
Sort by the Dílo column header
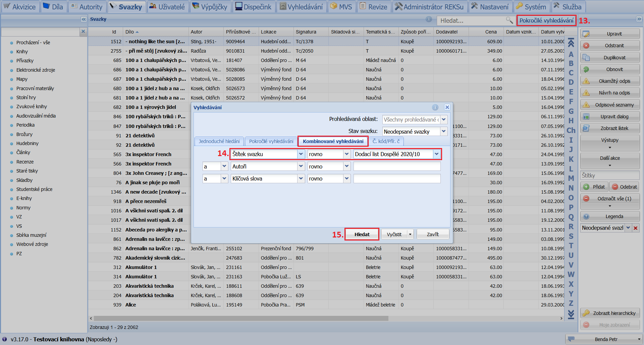point(156,32)
